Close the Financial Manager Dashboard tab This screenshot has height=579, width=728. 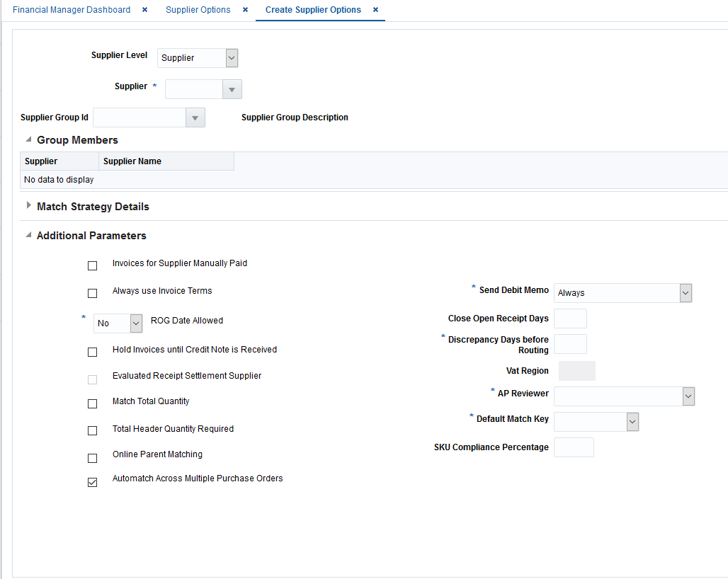[144, 10]
